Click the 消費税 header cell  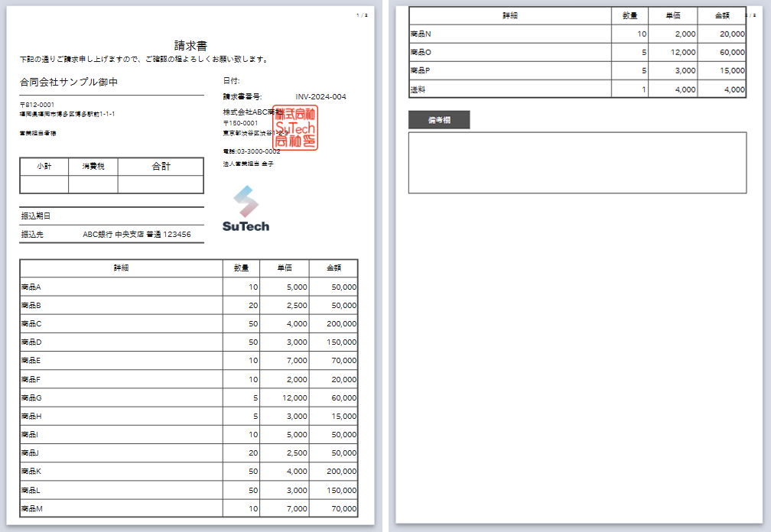coord(93,167)
